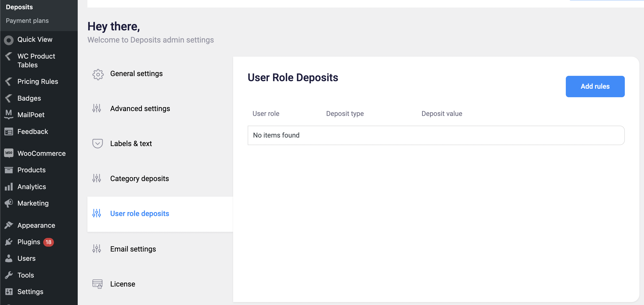Click the Users person icon
This screenshot has height=305, width=644.
[x=9, y=258]
